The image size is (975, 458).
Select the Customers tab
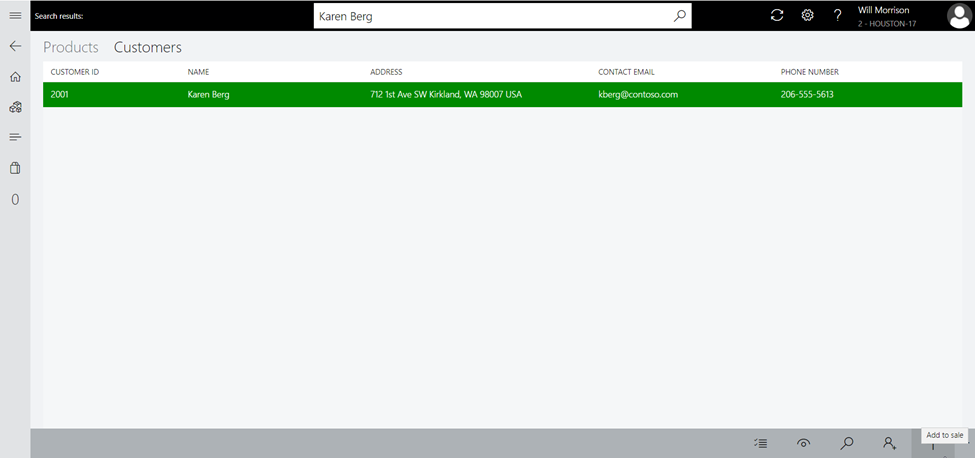point(148,47)
